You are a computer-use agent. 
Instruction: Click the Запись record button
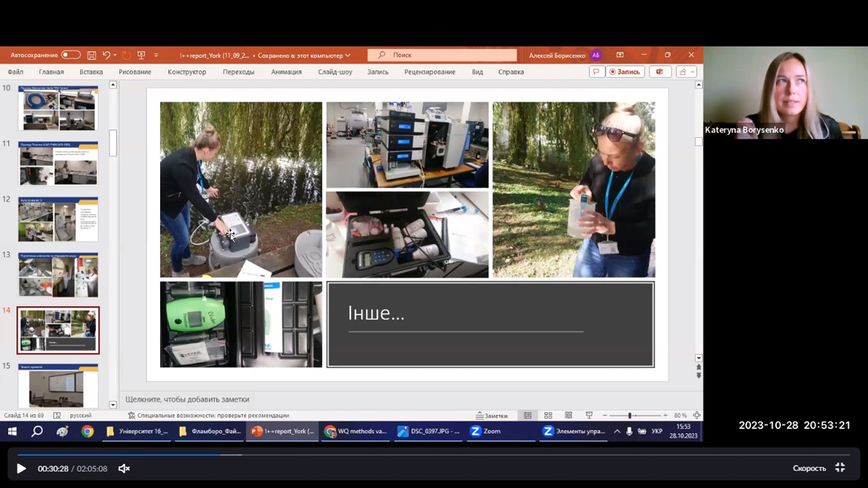tap(625, 72)
